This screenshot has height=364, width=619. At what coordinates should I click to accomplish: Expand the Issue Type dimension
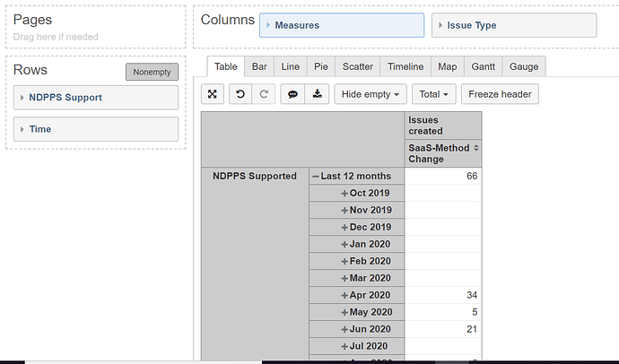tap(440, 25)
